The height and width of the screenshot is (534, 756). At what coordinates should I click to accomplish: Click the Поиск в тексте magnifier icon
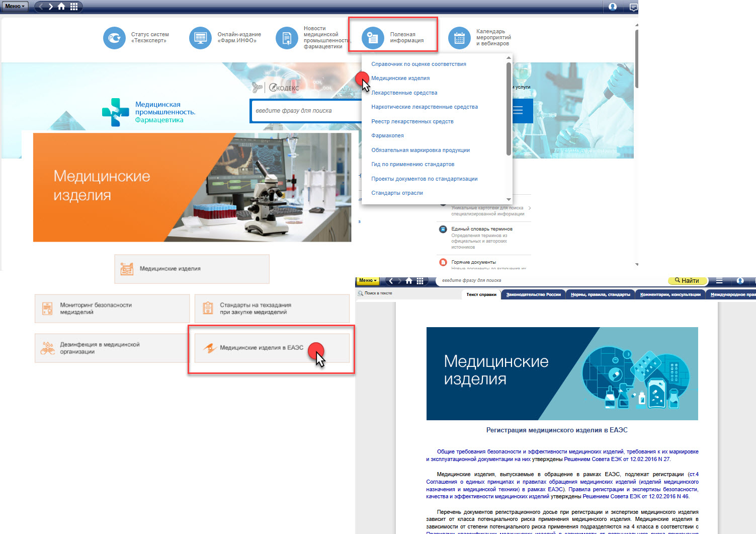pos(360,293)
